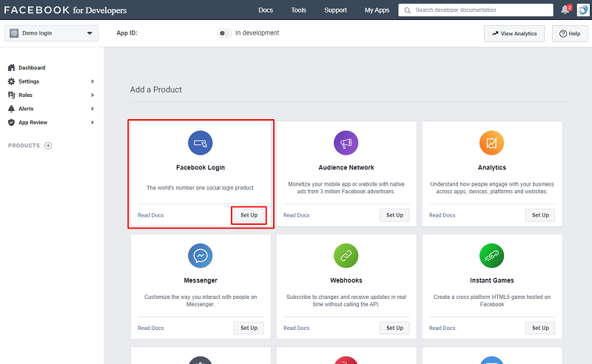Click the Settings gear icon in sidebar
The image size is (592, 364).
pyautogui.click(x=11, y=81)
